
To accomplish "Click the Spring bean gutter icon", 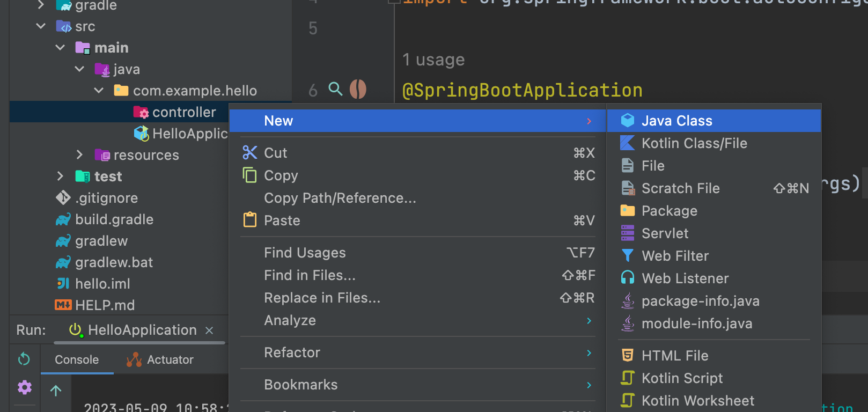I will click(x=358, y=89).
